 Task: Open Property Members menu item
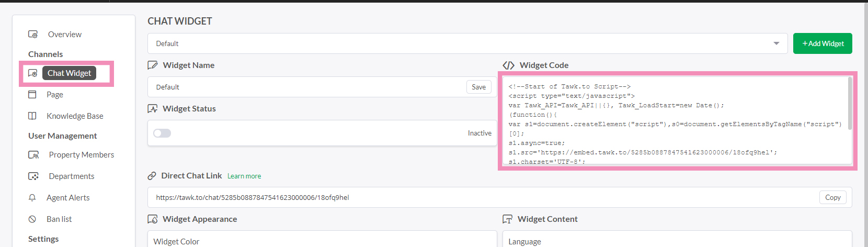[82, 155]
